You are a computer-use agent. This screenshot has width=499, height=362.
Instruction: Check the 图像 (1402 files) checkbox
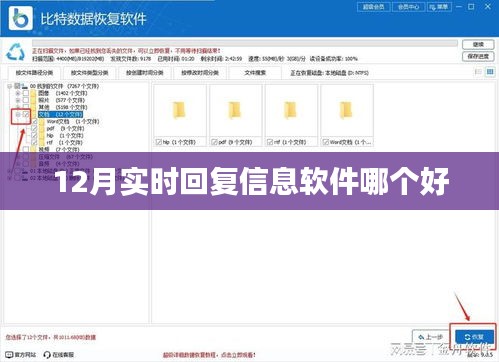click(26, 93)
